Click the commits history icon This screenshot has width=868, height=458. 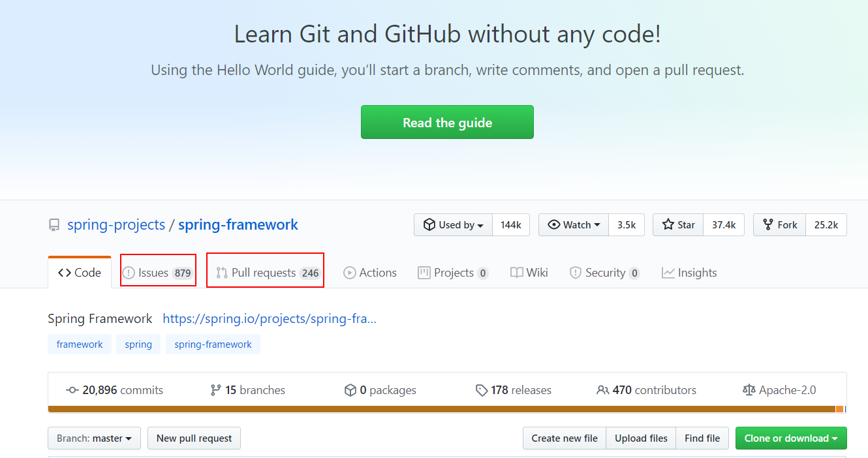click(x=72, y=390)
